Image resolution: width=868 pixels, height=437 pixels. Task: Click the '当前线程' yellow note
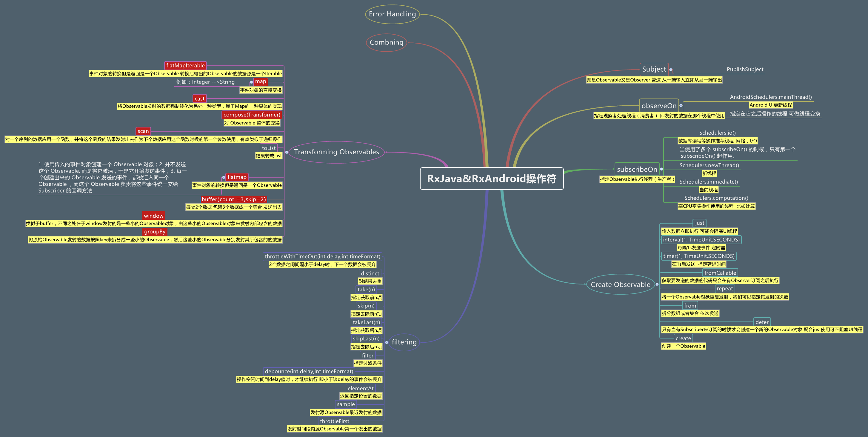708,190
